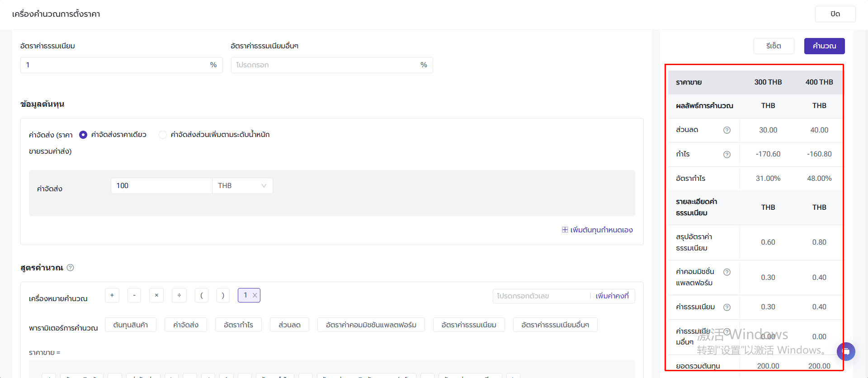Focus the อัตราค่าธรรมเนียมอื่นๆ input field
The height and width of the screenshot is (378, 868).
click(x=325, y=65)
